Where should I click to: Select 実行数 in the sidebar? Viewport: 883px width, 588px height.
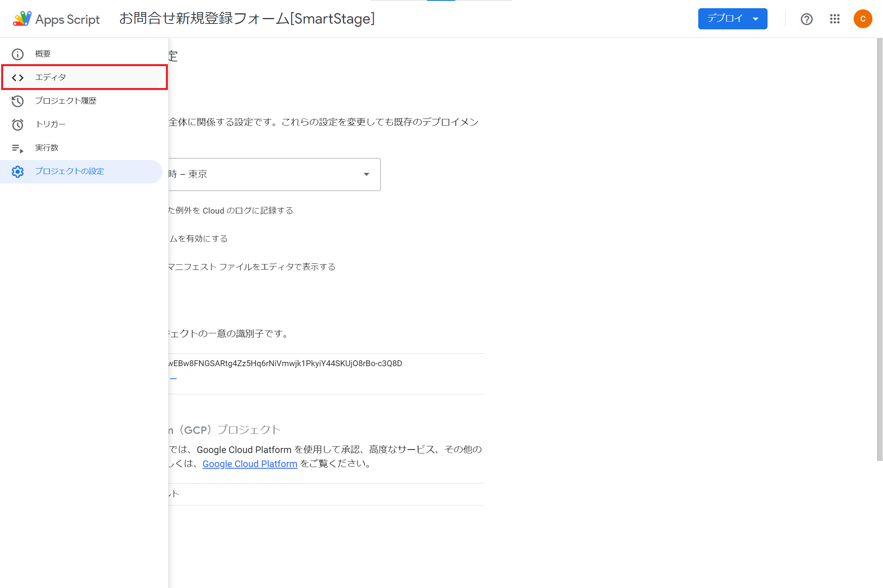[x=81, y=148]
